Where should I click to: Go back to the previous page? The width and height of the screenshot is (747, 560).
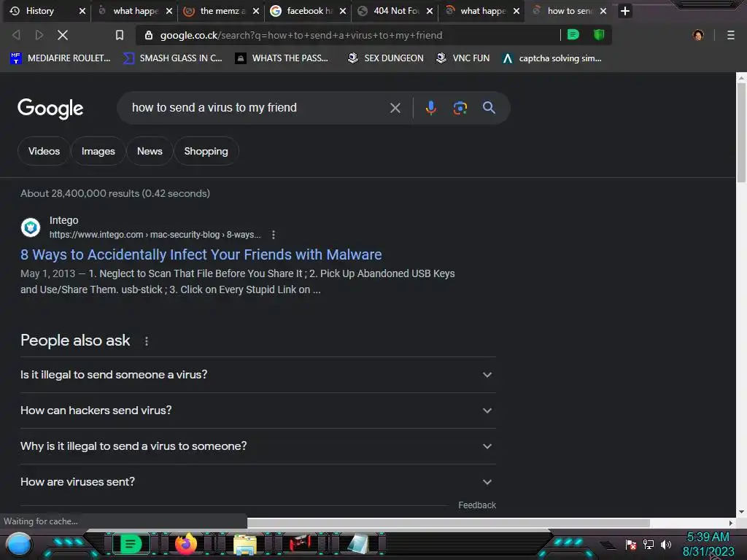click(16, 35)
